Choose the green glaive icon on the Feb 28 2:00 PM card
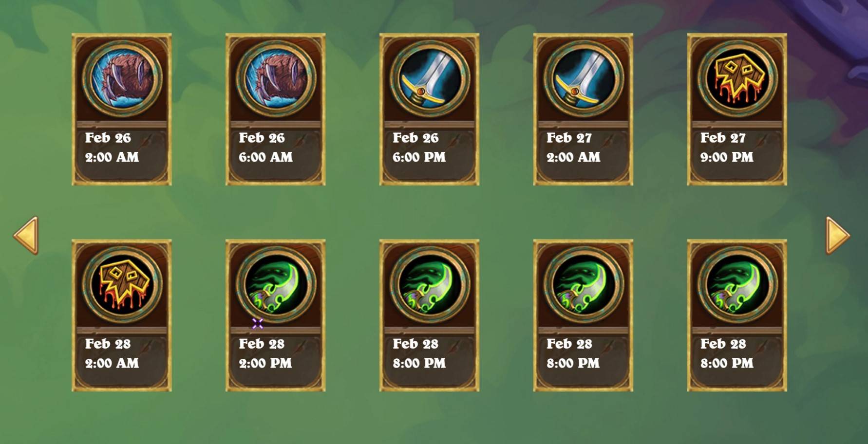The height and width of the screenshot is (444, 868). pos(276,284)
